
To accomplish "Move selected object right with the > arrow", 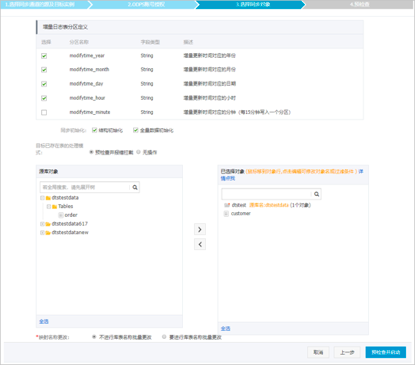I will click(200, 229).
